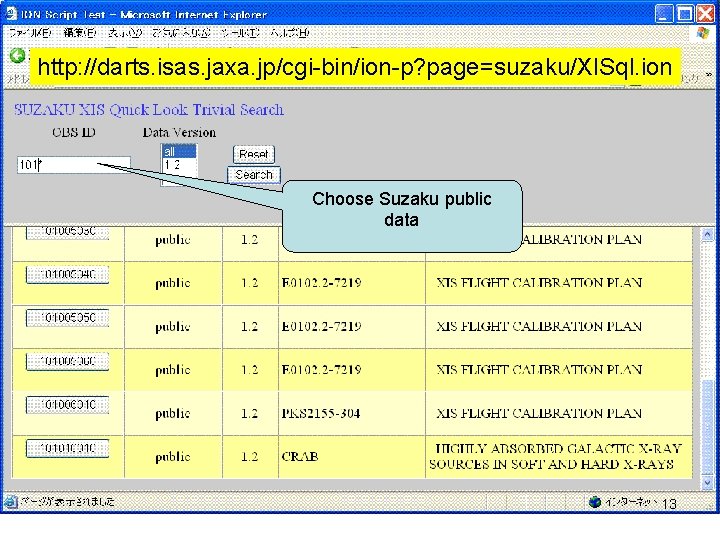Click the partially visible top observation button
Viewport: 720px width, 540px height.
[x=68, y=232]
